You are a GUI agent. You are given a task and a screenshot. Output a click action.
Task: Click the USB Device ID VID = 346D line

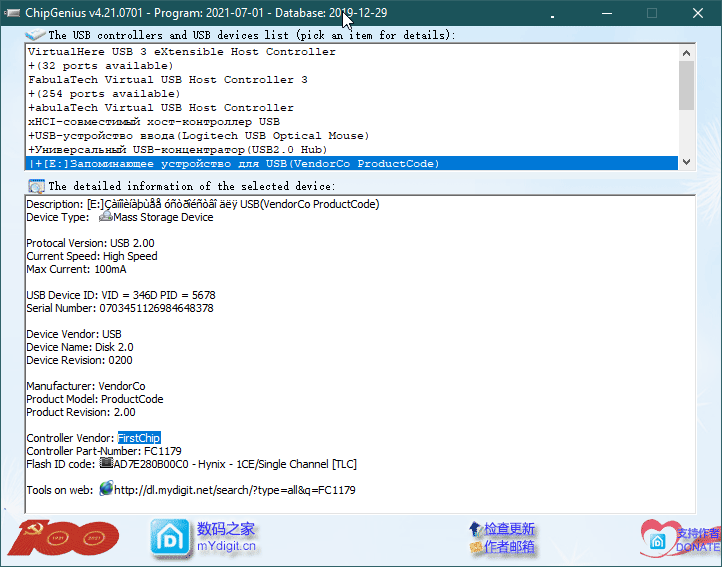pyautogui.click(x=121, y=295)
